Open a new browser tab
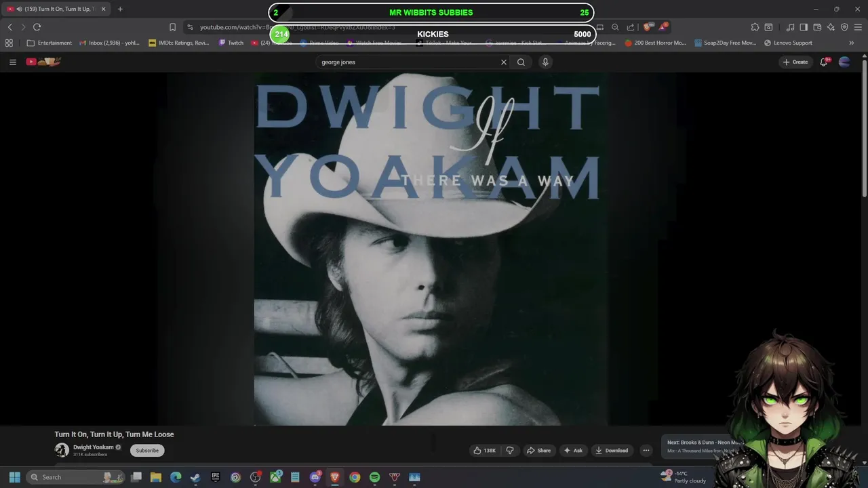Image resolution: width=868 pixels, height=488 pixels. (x=120, y=9)
